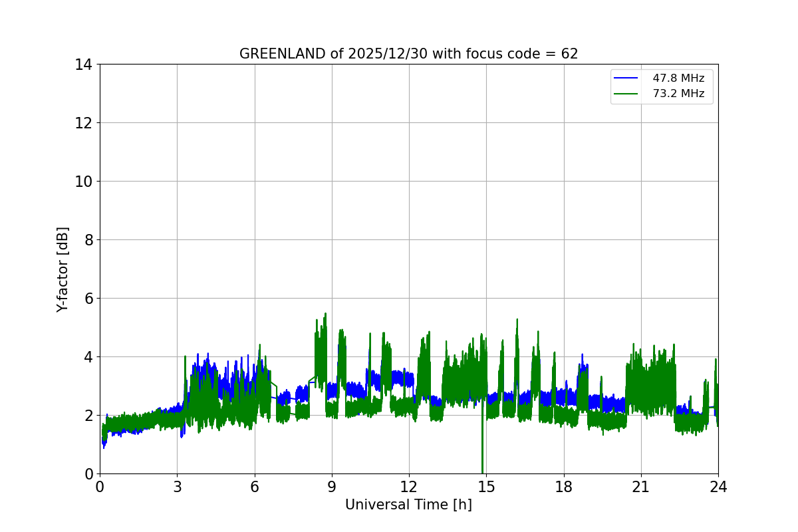Screen dimensions: 798x532
Task: Click the Y-factor [dB] axis label
Action: coord(63,269)
